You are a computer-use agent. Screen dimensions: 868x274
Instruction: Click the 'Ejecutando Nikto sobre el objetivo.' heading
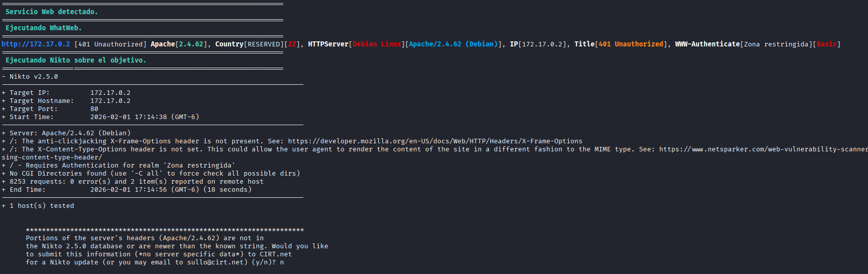click(x=76, y=60)
